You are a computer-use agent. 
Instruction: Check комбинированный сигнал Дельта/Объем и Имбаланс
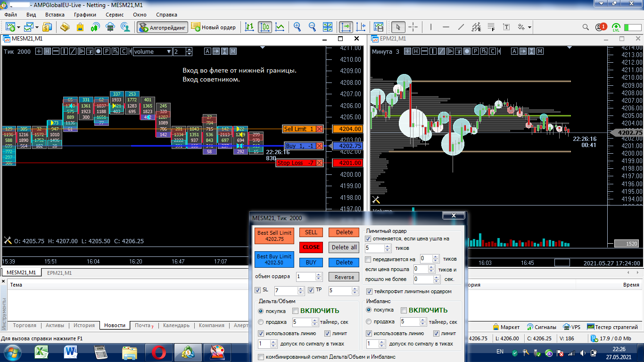click(x=261, y=357)
